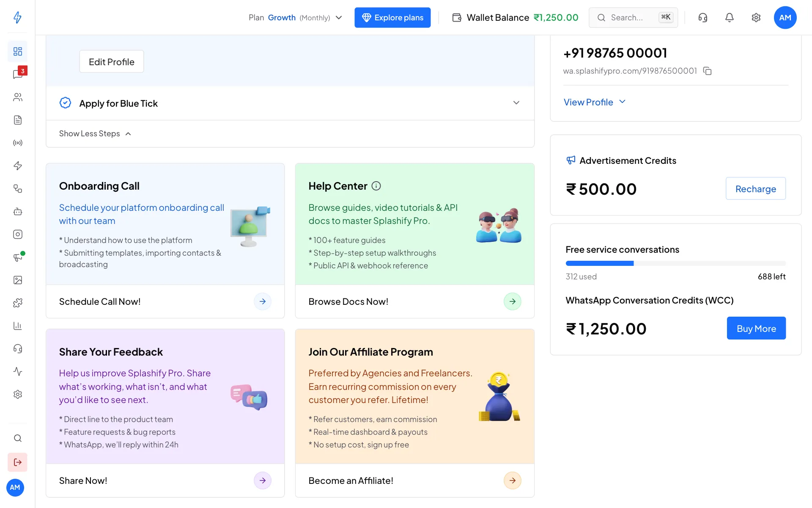Open the headset support icon in top bar
Viewport: 812px width, 508px height.
tap(702, 17)
